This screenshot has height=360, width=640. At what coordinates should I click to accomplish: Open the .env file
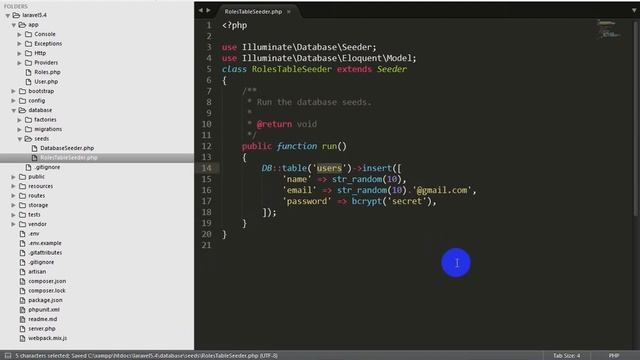point(33,234)
